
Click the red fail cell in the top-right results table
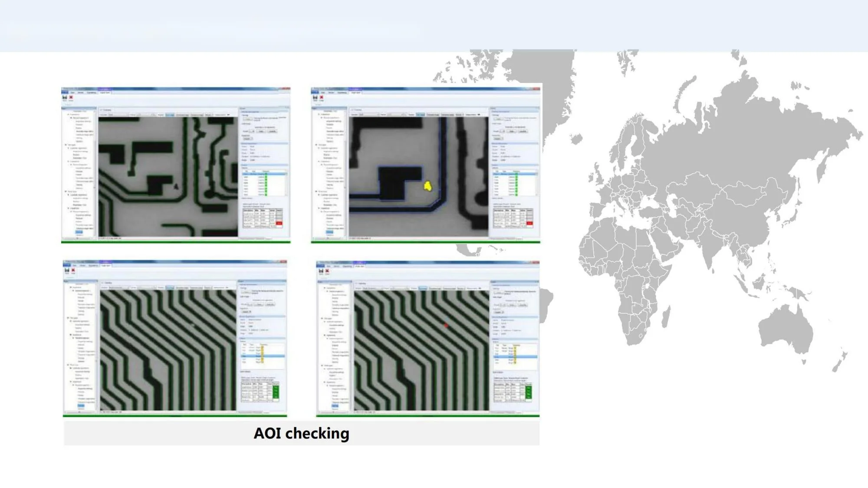529,223
